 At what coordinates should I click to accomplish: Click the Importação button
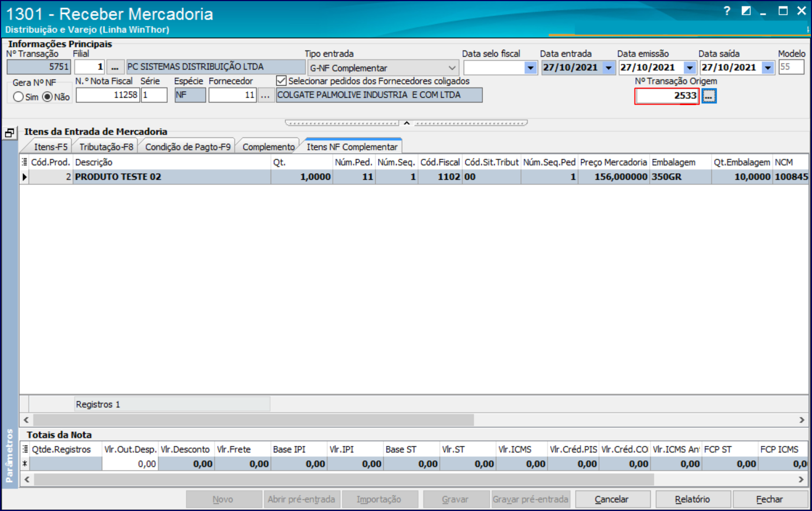coord(379,499)
